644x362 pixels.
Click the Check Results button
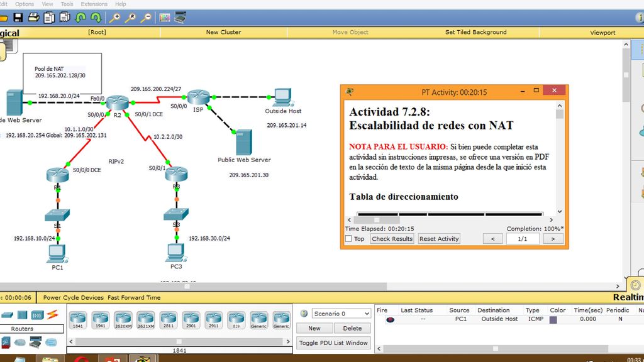click(x=392, y=239)
